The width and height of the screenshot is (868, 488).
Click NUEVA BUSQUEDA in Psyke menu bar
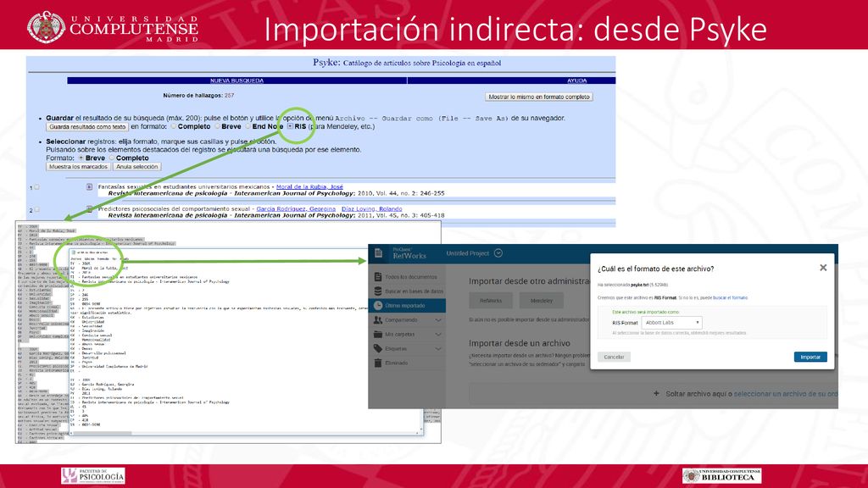click(237, 80)
